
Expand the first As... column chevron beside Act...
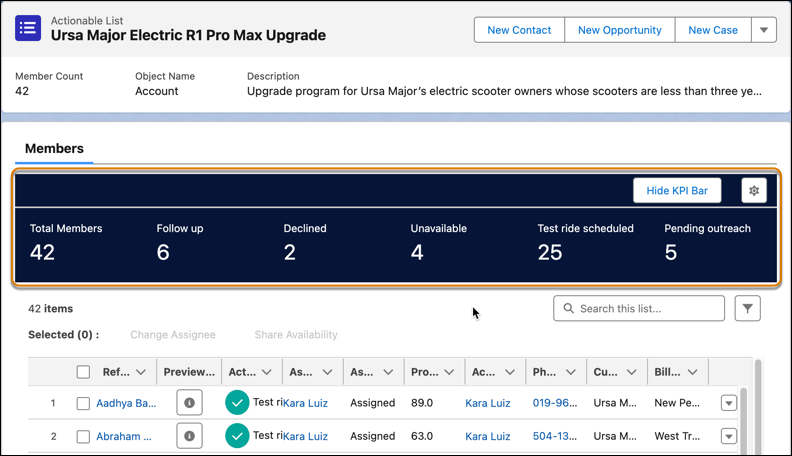(x=327, y=372)
